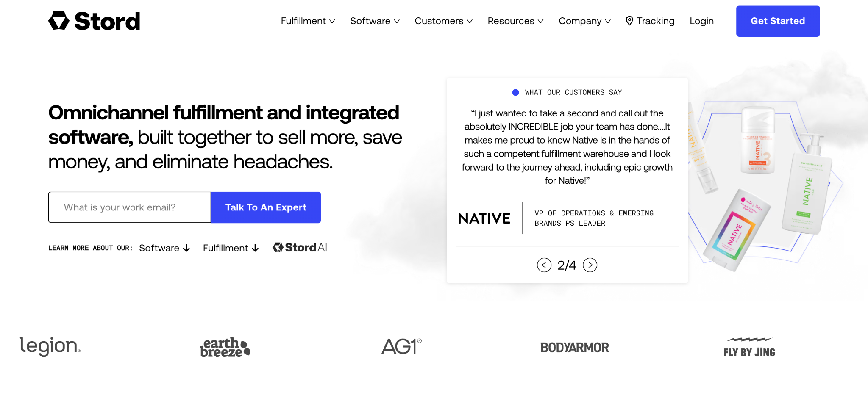Click the legion brand logo
The height and width of the screenshot is (395, 868).
50,346
